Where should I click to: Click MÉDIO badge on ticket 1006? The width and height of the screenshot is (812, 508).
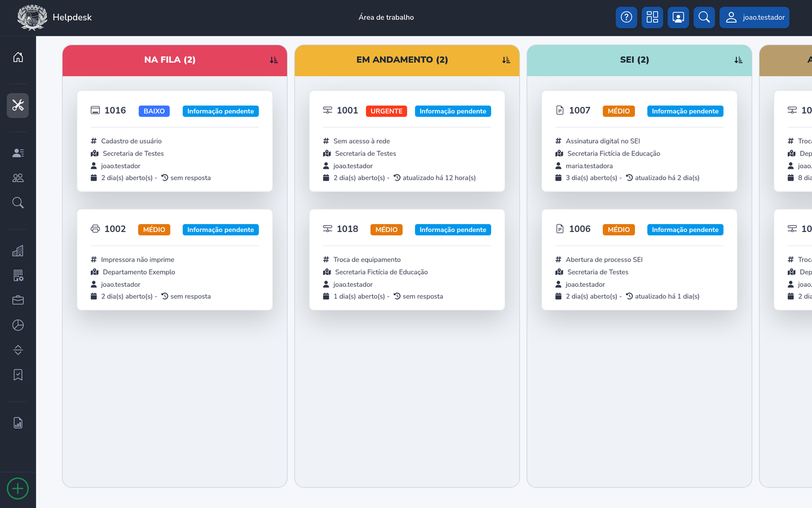pyautogui.click(x=619, y=230)
